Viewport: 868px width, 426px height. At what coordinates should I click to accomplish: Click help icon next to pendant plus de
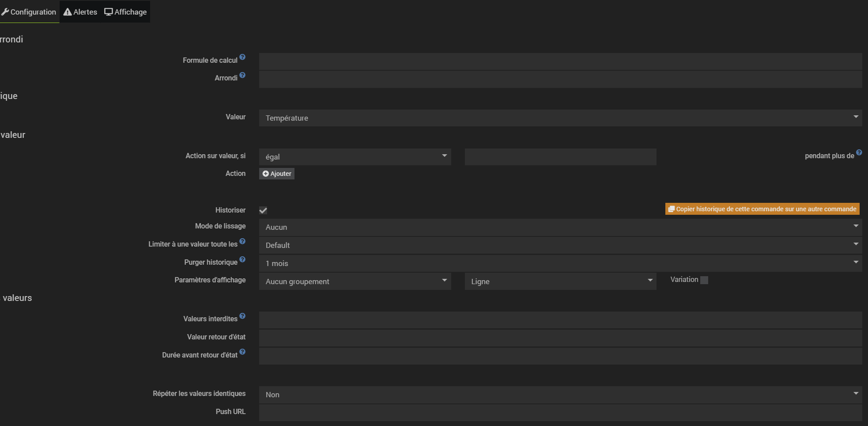(859, 152)
